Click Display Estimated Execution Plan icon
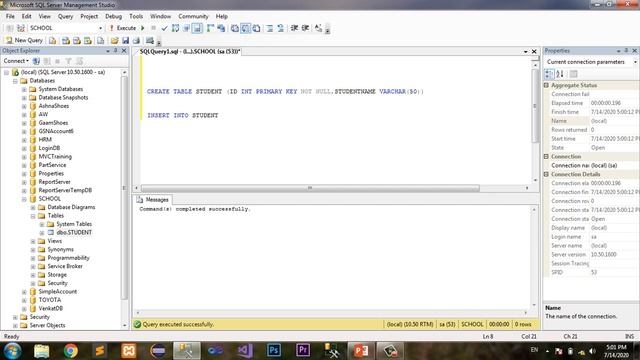The width and height of the screenshot is (640, 360). (x=176, y=28)
